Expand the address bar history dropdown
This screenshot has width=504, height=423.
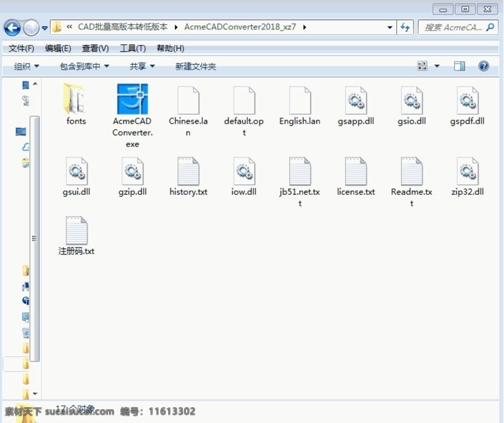390,28
